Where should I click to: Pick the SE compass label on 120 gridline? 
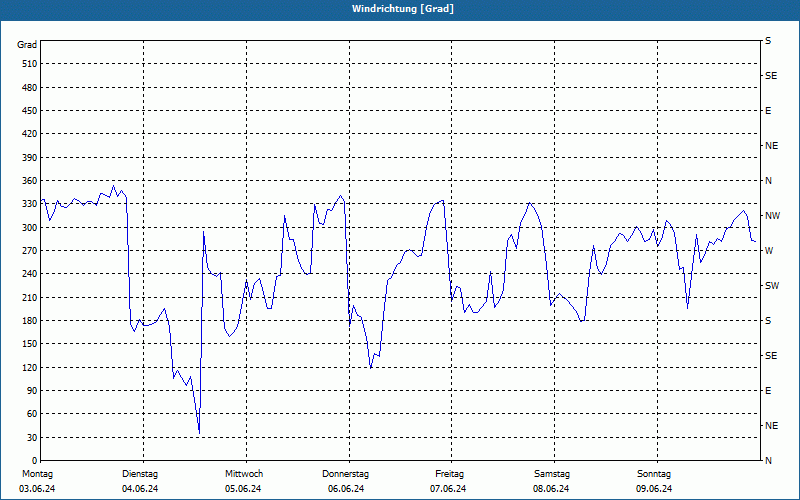(x=771, y=356)
